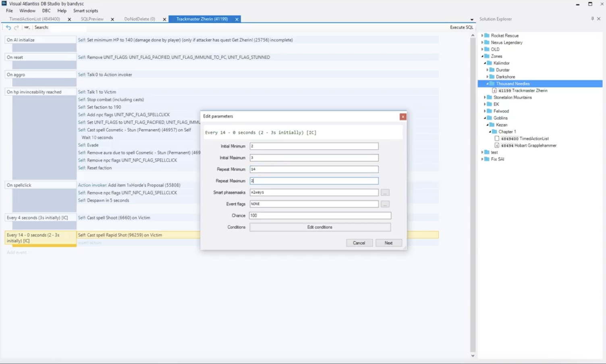Open Event flags picker via ellipsis button

385,204
